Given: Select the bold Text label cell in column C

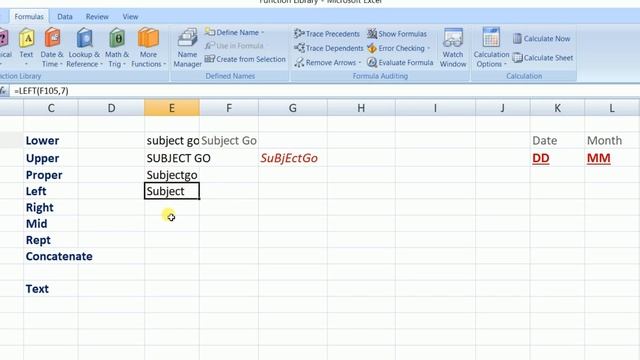Looking at the screenshot, I should (x=51, y=289).
